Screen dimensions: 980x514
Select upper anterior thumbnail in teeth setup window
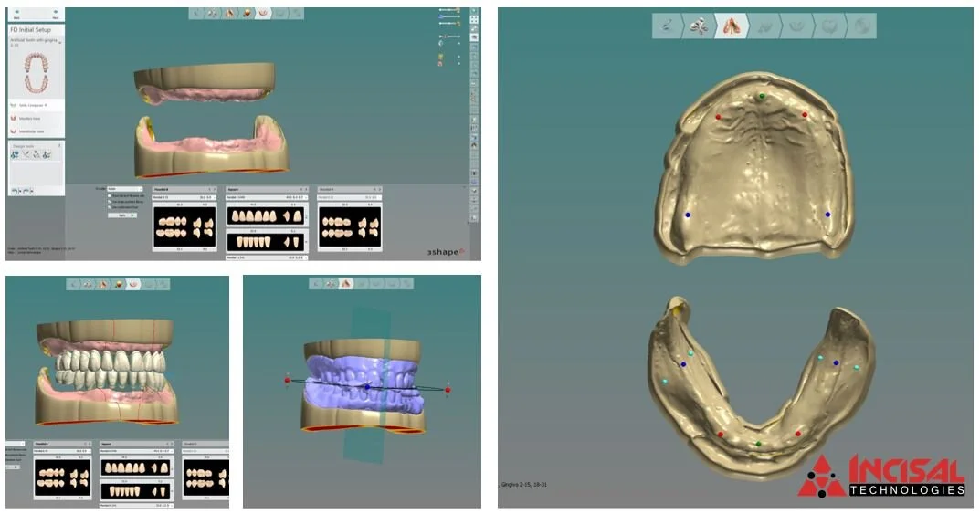click(x=135, y=467)
